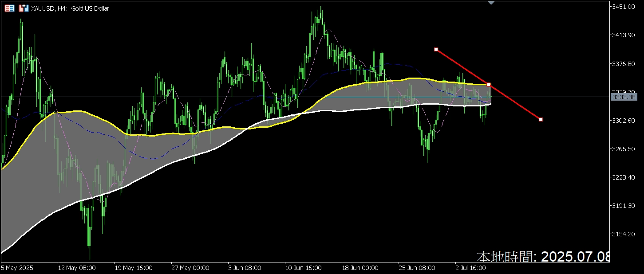Click the 2 Jul 16:00 time label
This screenshot has width=644, height=274.
pyautogui.click(x=471, y=268)
